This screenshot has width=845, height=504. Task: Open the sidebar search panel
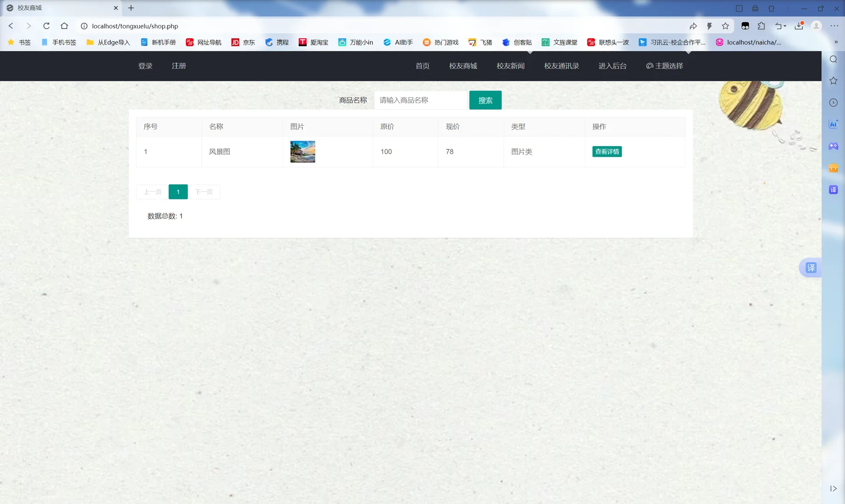pyautogui.click(x=833, y=59)
